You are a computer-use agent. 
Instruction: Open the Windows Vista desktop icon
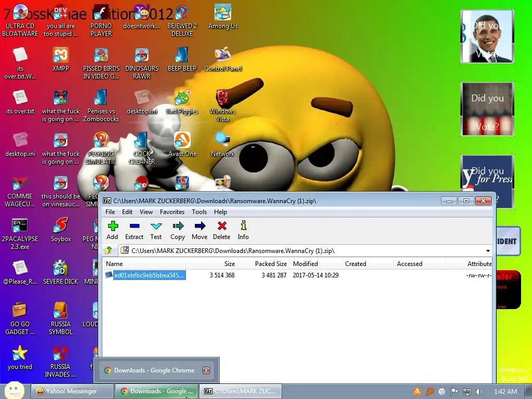click(223, 105)
